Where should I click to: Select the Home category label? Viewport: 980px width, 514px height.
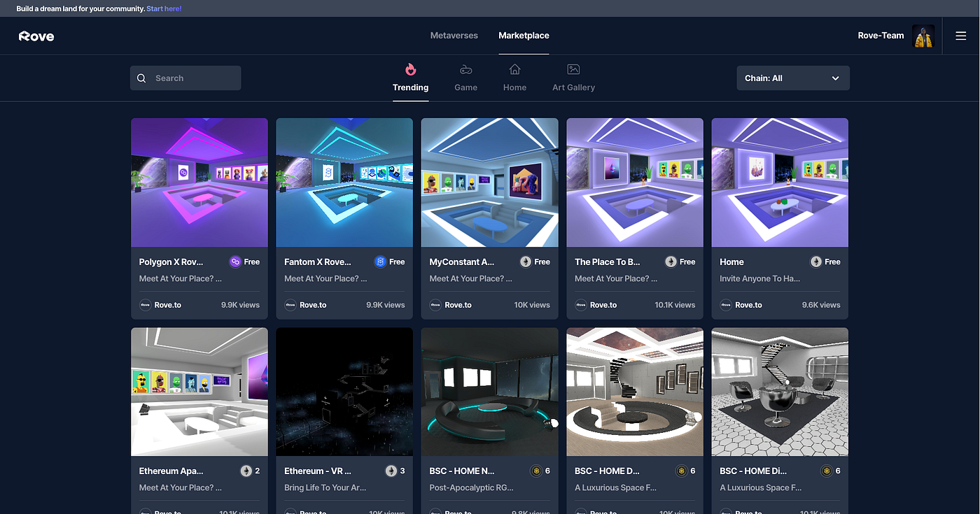pos(514,87)
